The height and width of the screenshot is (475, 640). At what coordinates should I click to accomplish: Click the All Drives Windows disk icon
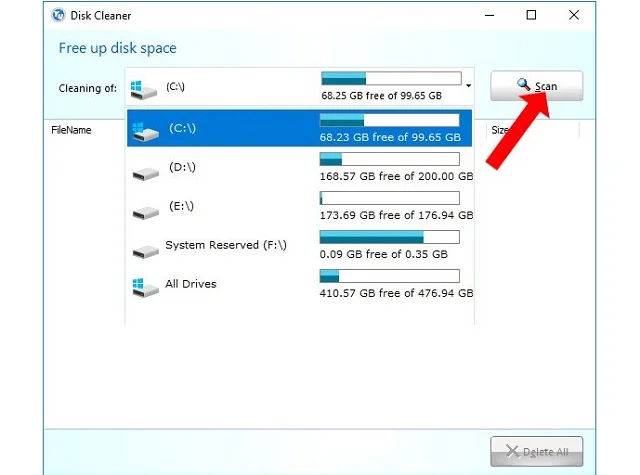pos(145,287)
